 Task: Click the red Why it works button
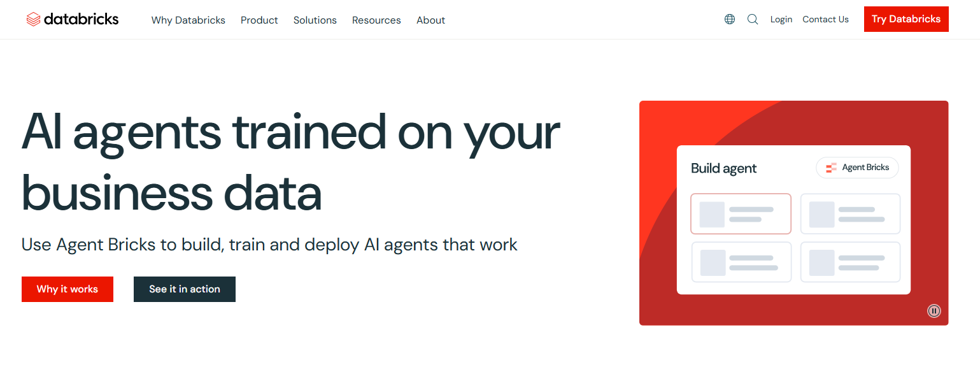[x=67, y=289]
